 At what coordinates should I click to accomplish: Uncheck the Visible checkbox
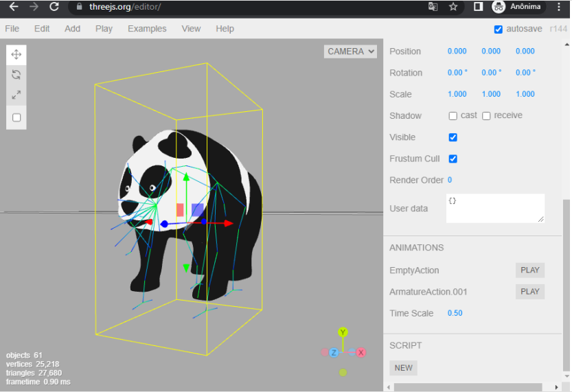pos(453,137)
